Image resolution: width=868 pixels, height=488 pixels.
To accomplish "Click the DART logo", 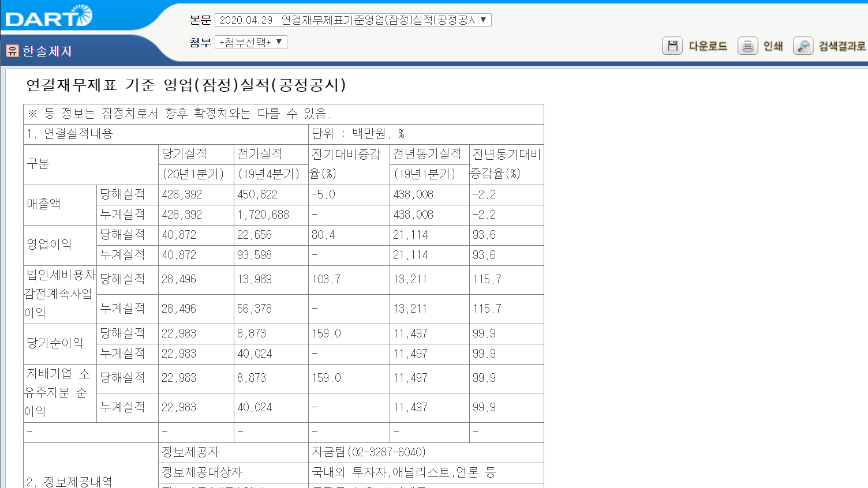I will click(48, 16).
